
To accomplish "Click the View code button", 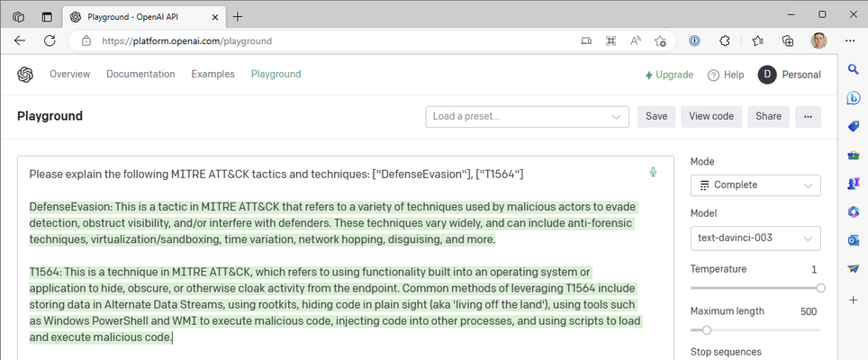I will click(x=711, y=117).
